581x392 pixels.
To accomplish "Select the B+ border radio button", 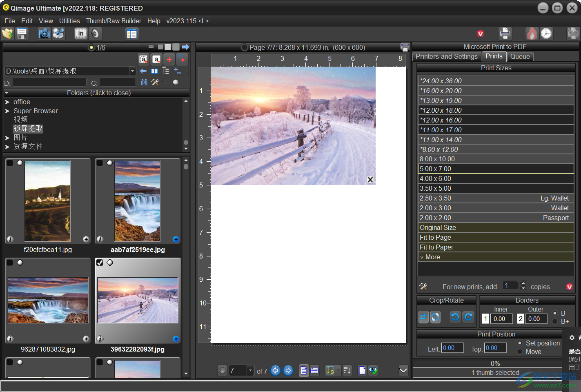I will click(x=555, y=321).
